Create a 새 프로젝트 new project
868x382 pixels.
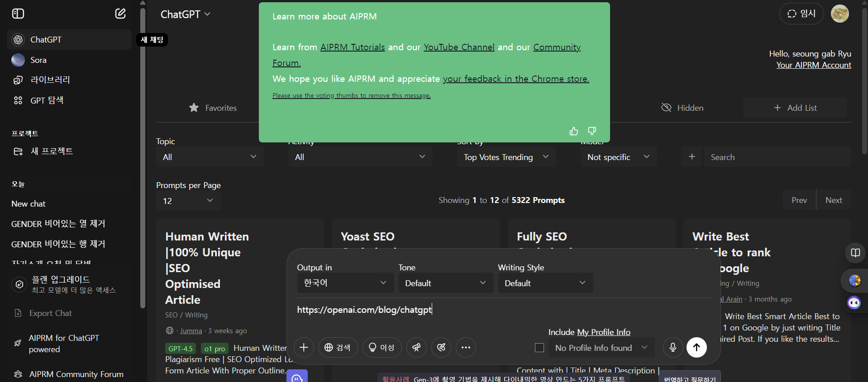click(69, 151)
